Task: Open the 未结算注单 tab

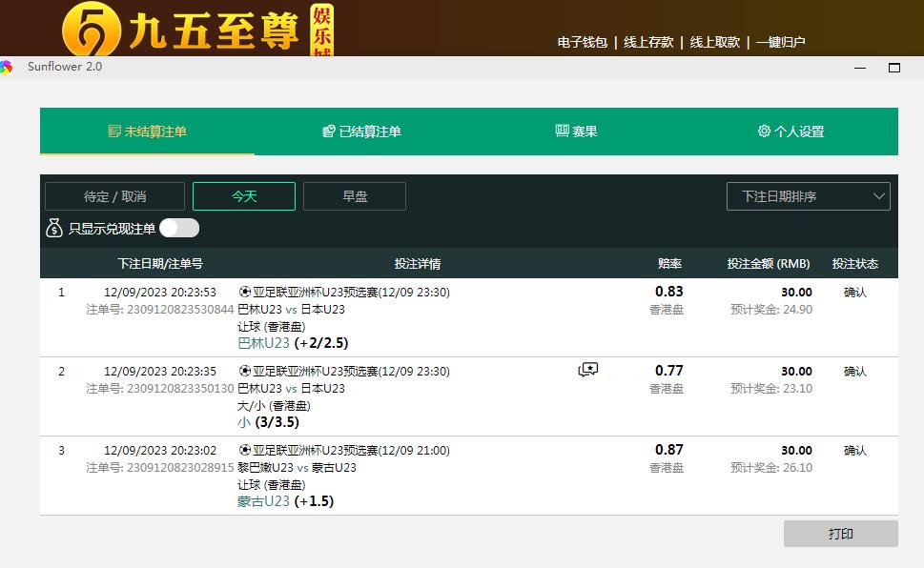Action: pos(147,132)
